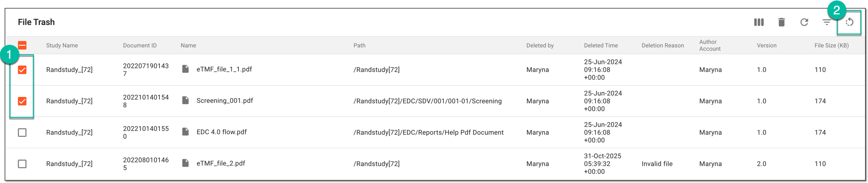
Task: Toggle the select-all header checkbox
Action: pos(22,45)
